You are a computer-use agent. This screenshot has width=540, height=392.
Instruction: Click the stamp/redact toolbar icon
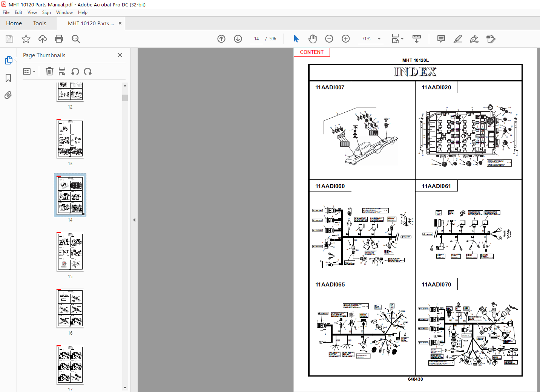point(491,39)
